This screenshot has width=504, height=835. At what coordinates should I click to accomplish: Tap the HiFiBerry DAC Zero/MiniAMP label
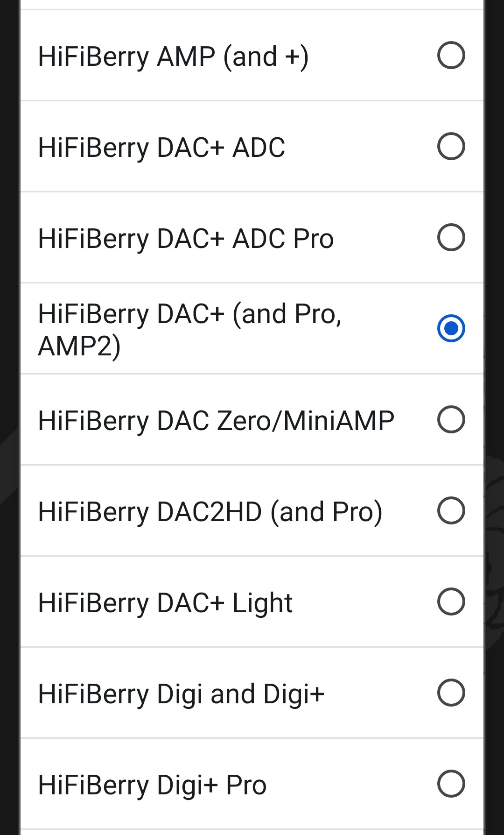click(x=216, y=421)
